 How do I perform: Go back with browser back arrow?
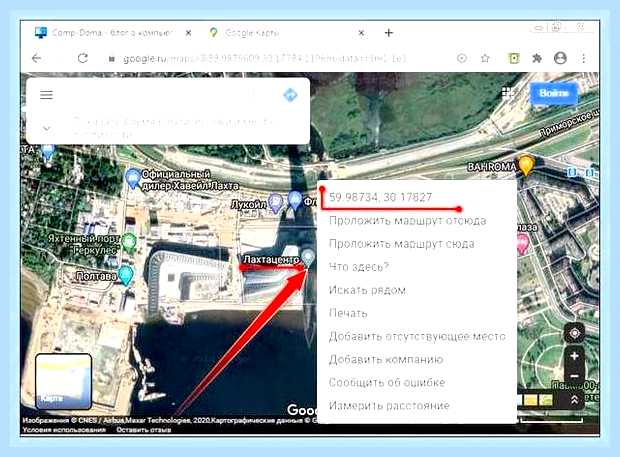click(36, 59)
